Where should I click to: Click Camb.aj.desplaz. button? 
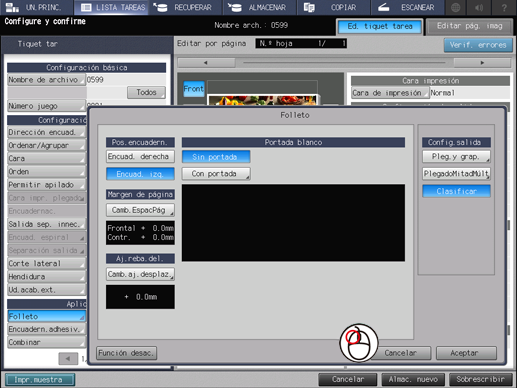[140, 274]
